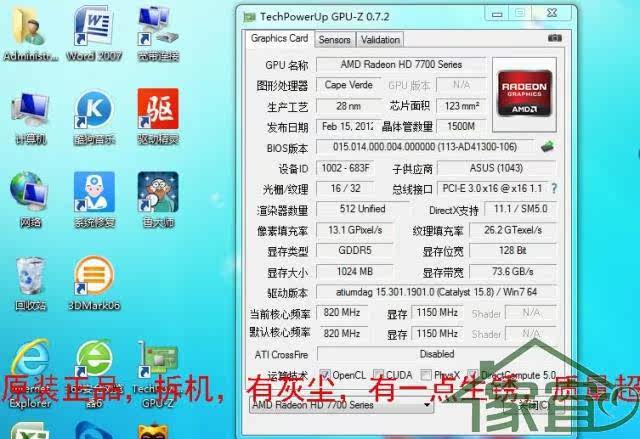
Task: Open the Validation tab
Action: point(380,40)
